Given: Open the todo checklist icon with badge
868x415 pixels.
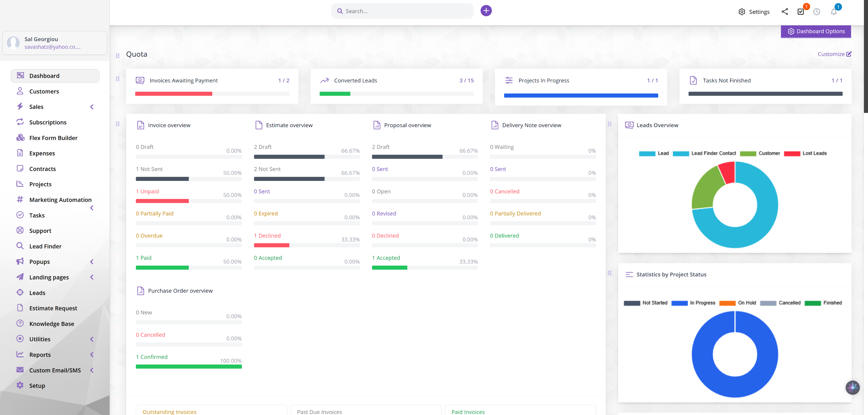Looking at the screenshot, I should pyautogui.click(x=801, y=12).
